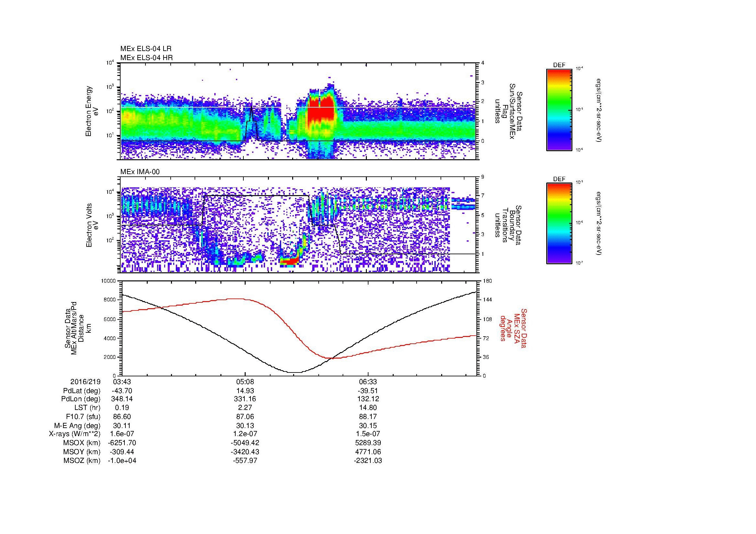Click the PdLon value '331.16'
Viewport: 756px width, 534px height.
tap(245, 399)
